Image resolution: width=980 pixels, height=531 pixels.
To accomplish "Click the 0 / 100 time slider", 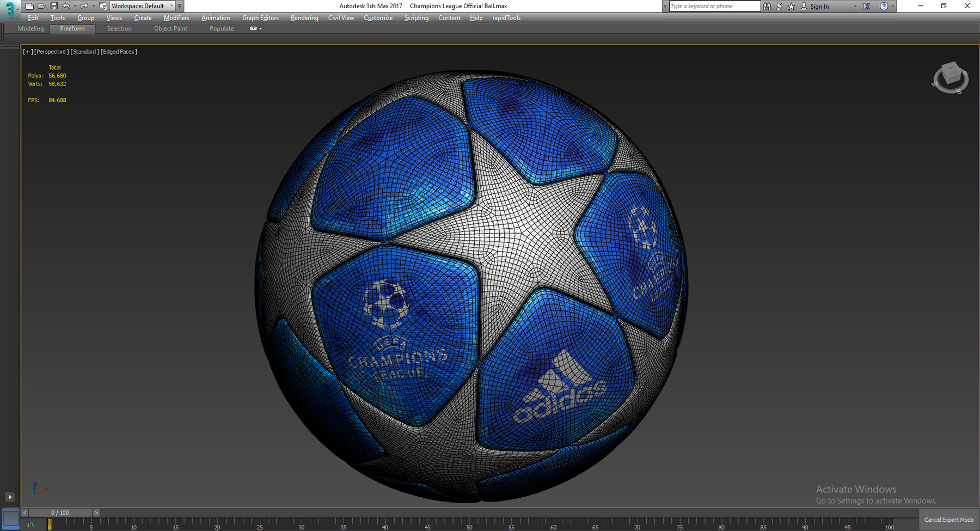I will [x=60, y=512].
